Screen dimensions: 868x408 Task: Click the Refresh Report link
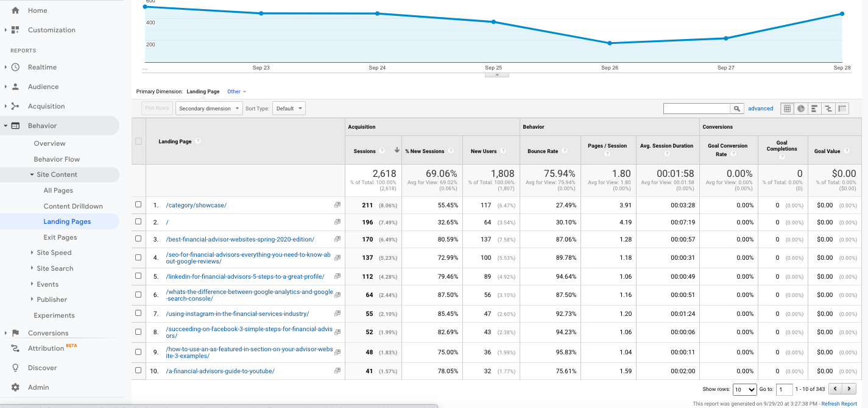tap(839, 404)
